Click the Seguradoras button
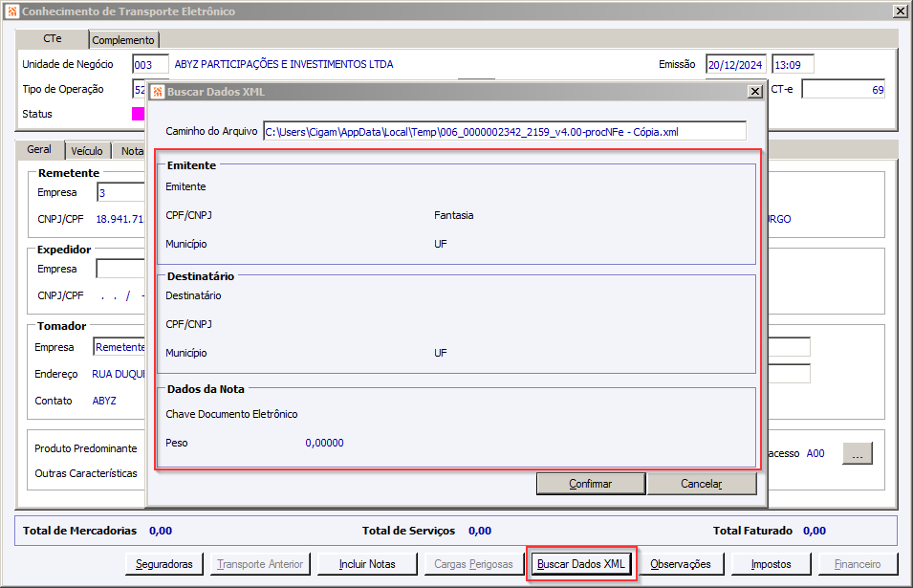This screenshot has width=913, height=588. click(x=164, y=564)
